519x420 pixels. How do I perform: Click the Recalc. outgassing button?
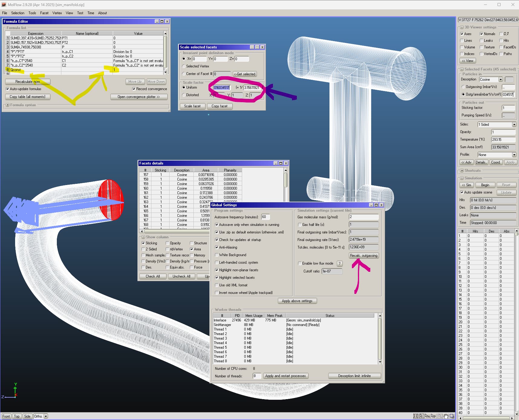point(364,256)
